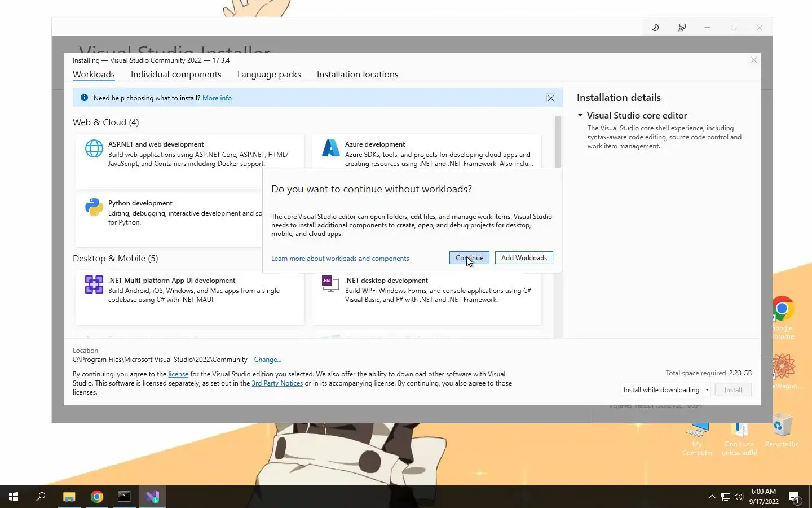Click the Visual Studio Installer taskbar icon
Image resolution: width=812 pixels, height=508 pixels.
pyautogui.click(x=152, y=497)
